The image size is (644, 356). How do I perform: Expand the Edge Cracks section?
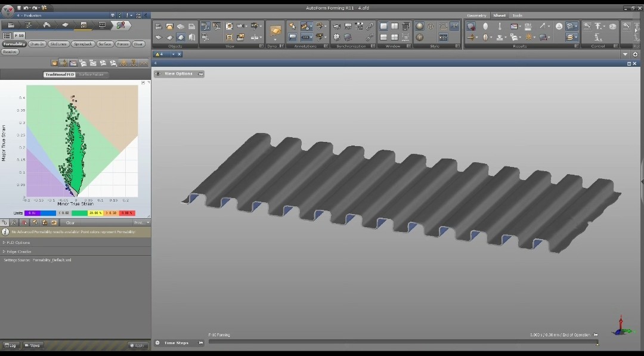point(18,252)
